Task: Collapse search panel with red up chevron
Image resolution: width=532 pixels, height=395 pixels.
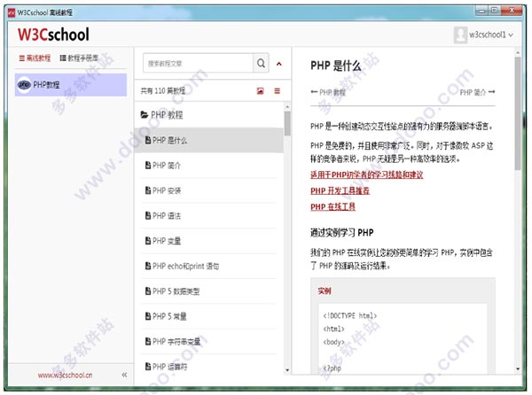Action: pyautogui.click(x=279, y=64)
